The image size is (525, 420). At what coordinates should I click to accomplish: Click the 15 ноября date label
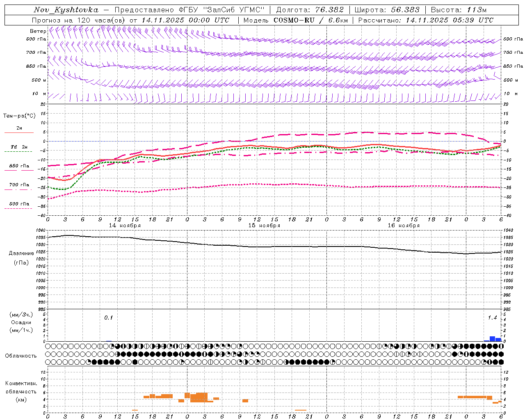point(264,226)
